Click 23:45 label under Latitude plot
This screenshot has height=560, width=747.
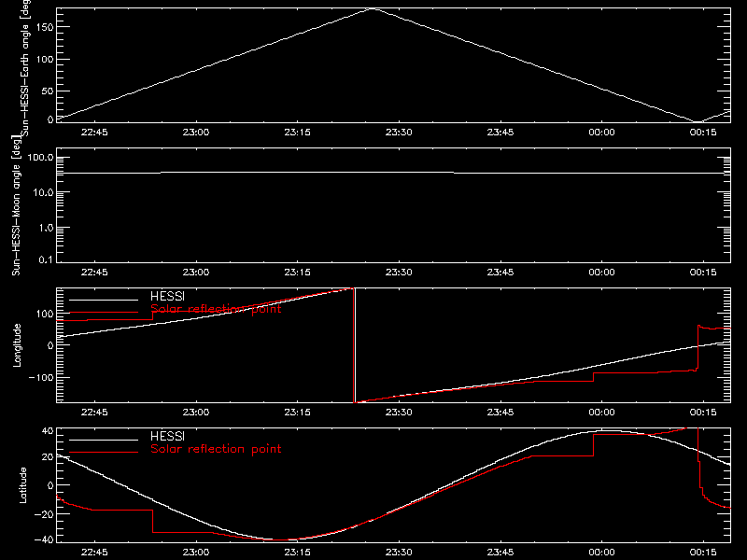click(500, 552)
